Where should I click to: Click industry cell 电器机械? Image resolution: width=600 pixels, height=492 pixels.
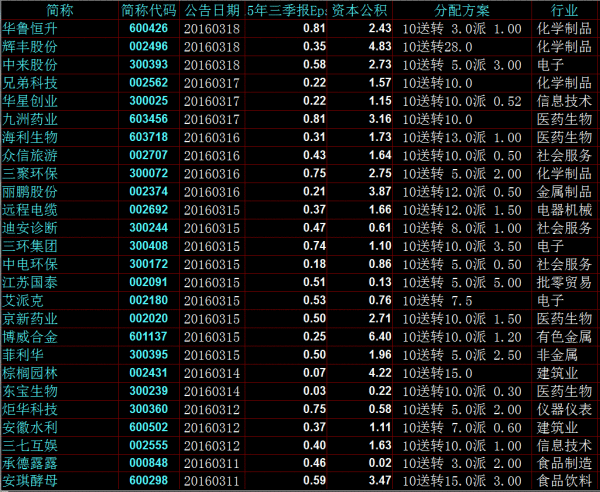tap(564, 210)
